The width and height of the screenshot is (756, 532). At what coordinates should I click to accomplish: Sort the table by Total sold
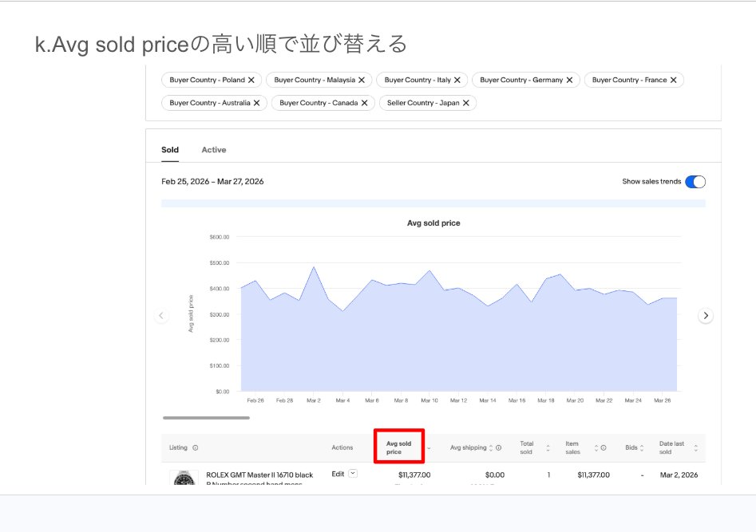tap(548, 448)
